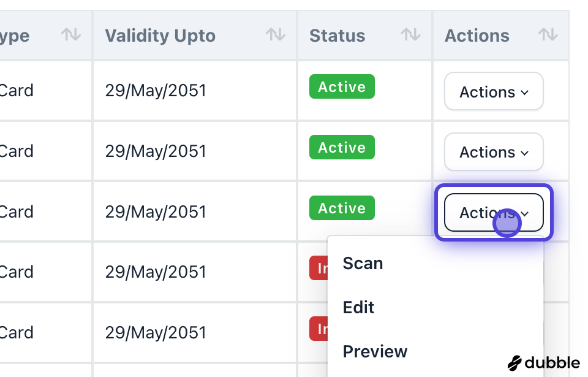Choose Scan from the Actions menu

363,264
